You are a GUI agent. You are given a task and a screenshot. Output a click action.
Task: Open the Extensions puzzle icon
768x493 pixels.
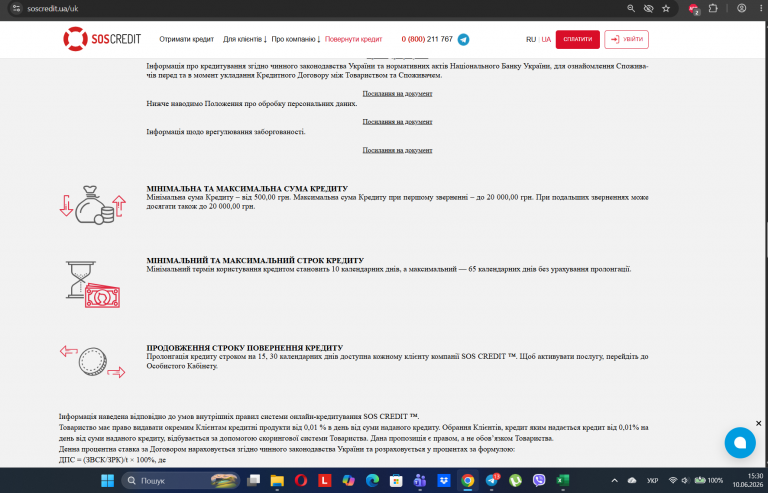coord(713,8)
